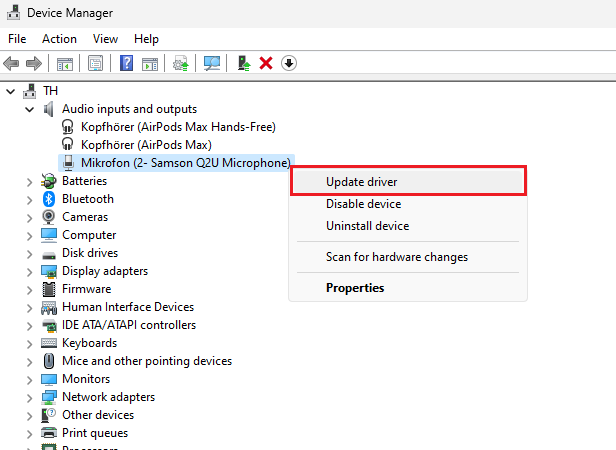Open the View menu
The width and height of the screenshot is (616, 450).
click(105, 39)
